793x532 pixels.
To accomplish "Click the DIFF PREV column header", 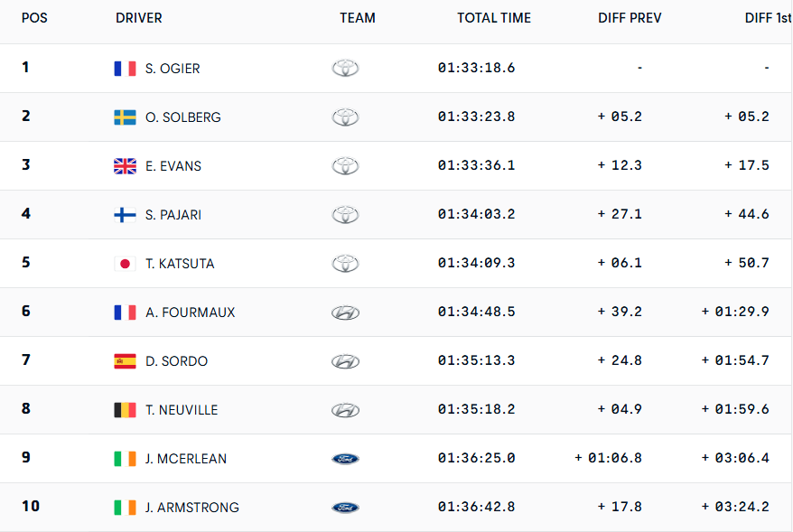I will point(630,18).
